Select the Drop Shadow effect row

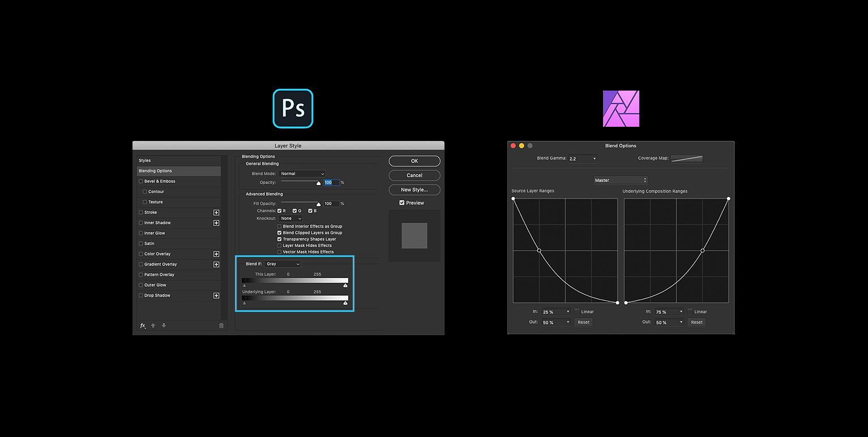coord(179,295)
